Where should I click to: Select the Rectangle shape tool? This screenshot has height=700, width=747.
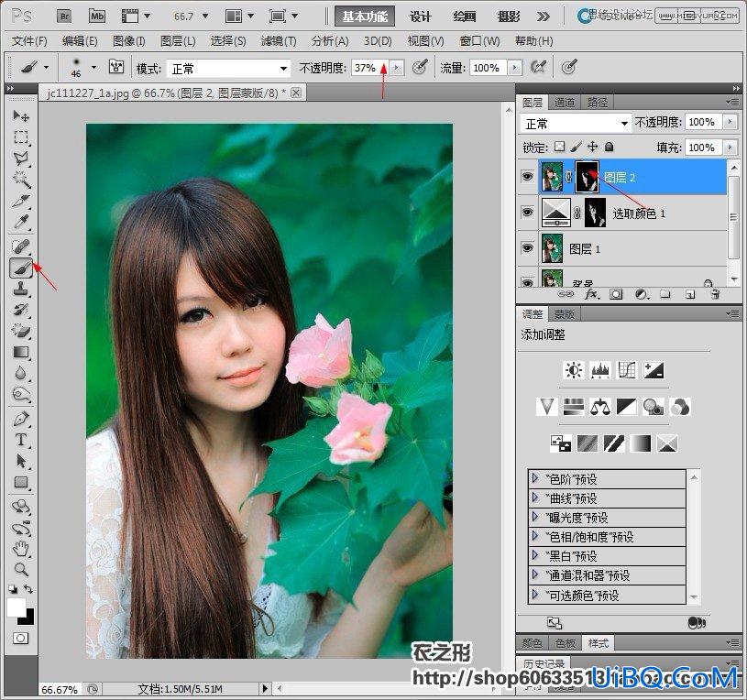20,482
